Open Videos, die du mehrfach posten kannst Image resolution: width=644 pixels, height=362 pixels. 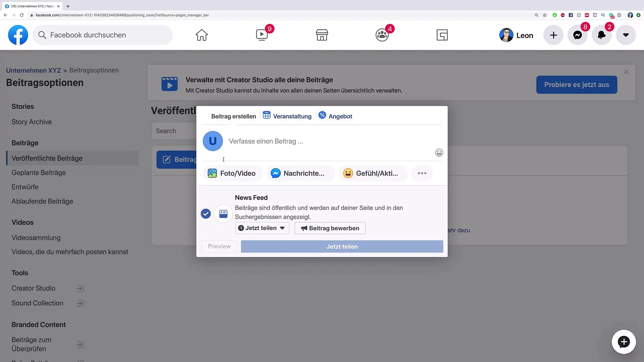[70, 252]
